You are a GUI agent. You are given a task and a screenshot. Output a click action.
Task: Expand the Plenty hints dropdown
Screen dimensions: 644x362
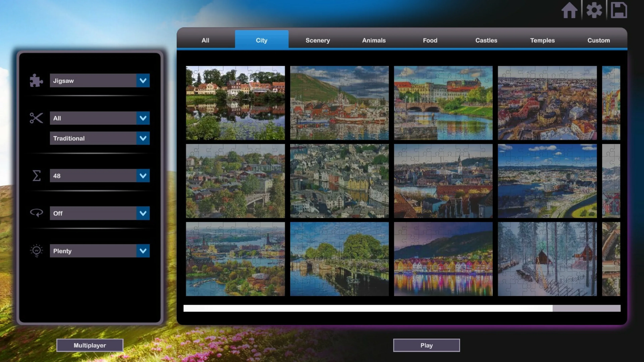pos(143,251)
